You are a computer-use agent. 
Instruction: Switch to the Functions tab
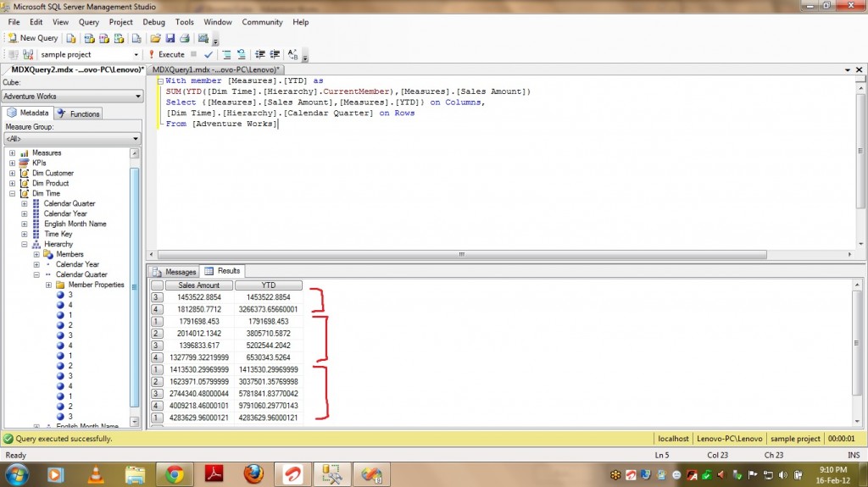[x=79, y=113]
